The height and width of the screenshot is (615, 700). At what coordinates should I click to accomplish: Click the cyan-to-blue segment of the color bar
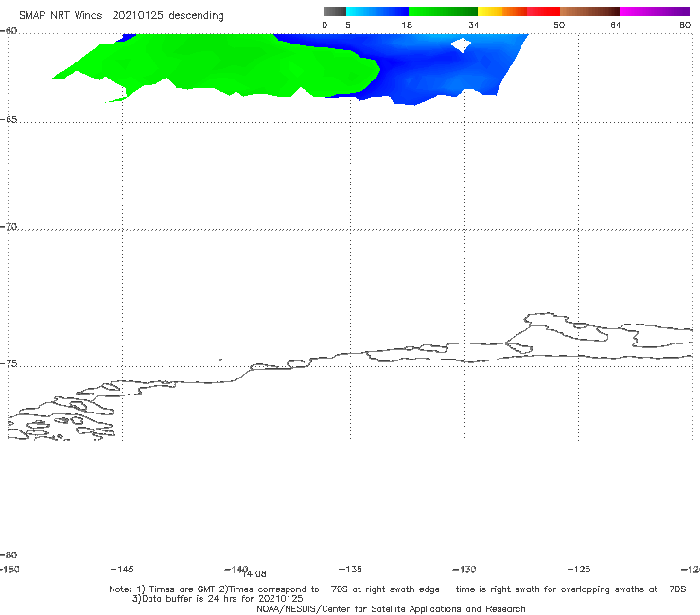coord(377,11)
